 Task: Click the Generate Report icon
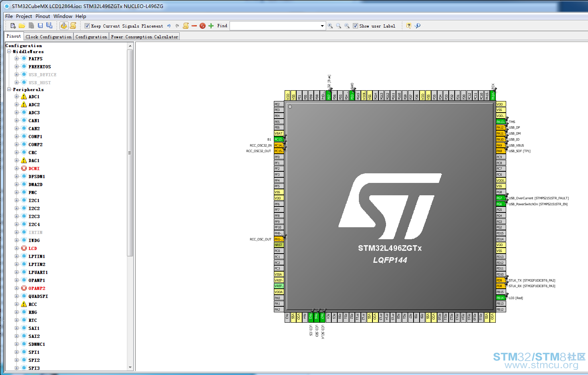tap(73, 26)
